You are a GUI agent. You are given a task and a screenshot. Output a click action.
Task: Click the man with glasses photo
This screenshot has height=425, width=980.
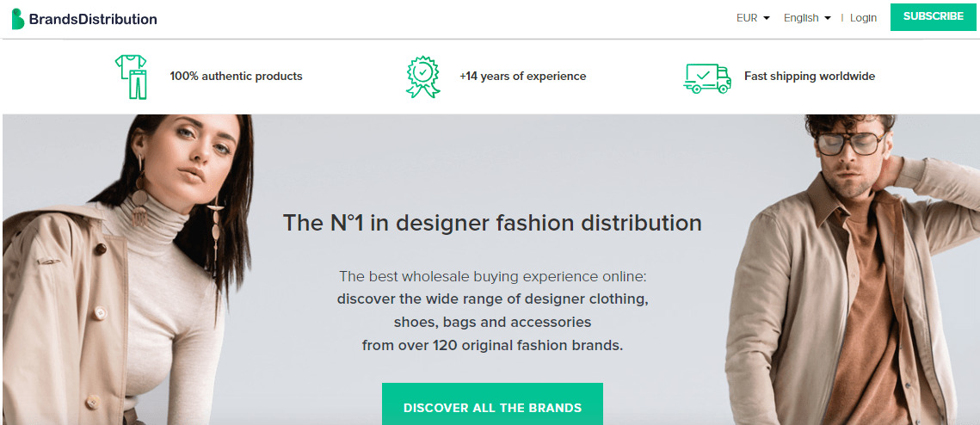853,269
